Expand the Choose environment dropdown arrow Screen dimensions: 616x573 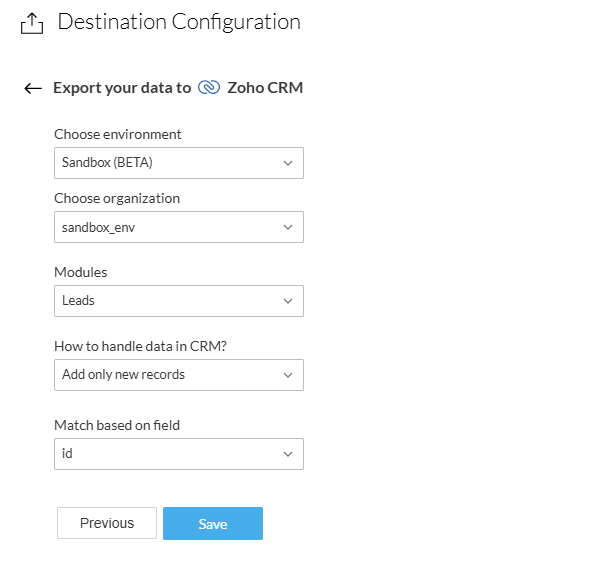288,163
